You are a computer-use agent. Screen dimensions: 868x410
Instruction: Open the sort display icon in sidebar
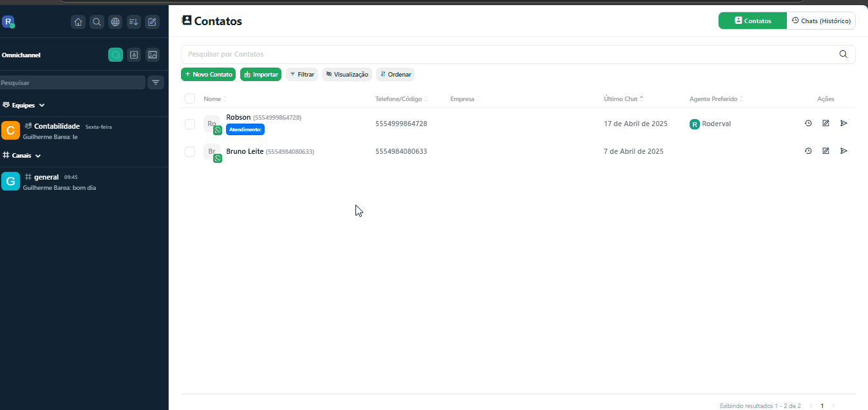coord(133,22)
